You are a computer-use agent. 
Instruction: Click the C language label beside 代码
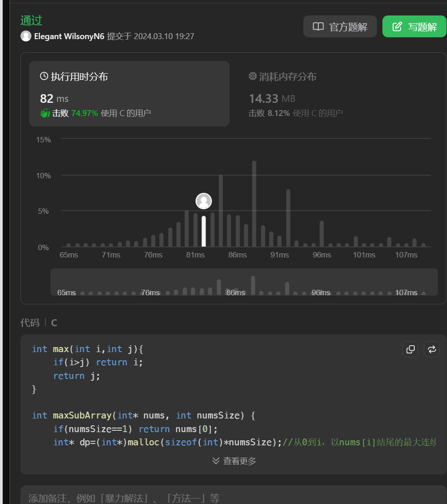pyautogui.click(x=54, y=323)
